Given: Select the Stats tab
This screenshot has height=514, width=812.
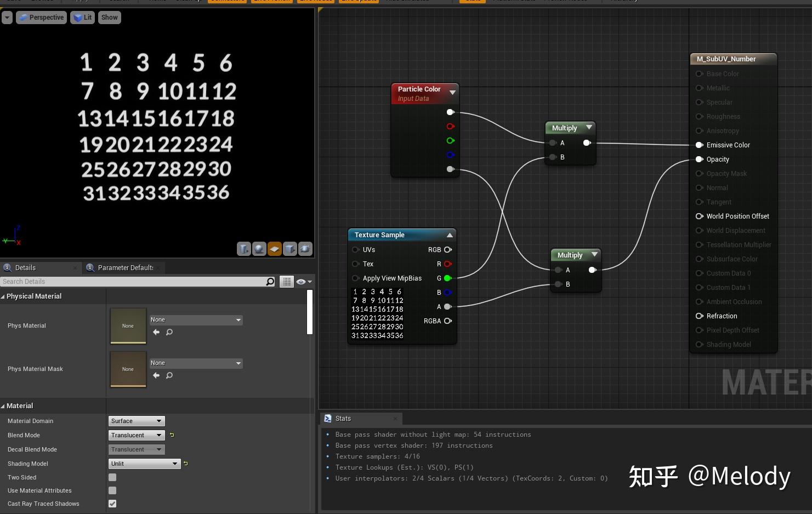Looking at the screenshot, I should (x=343, y=419).
